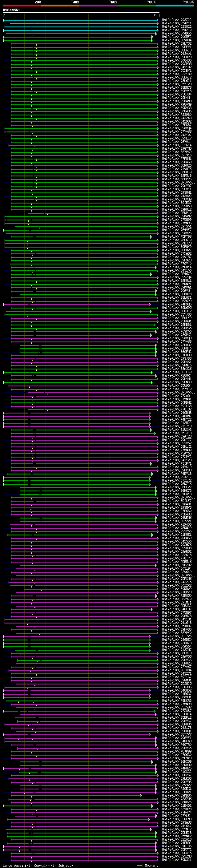Screen dimensions: 197x868
Task: Select hit label UniRef100_Q9XEL7
Action: [x=177, y=138]
